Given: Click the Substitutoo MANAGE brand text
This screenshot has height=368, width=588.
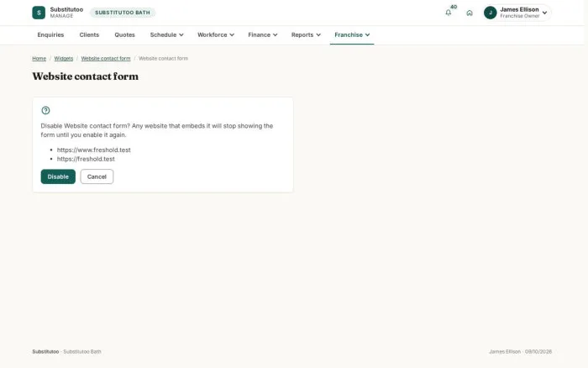Looking at the screenshot, I should 66,13.
